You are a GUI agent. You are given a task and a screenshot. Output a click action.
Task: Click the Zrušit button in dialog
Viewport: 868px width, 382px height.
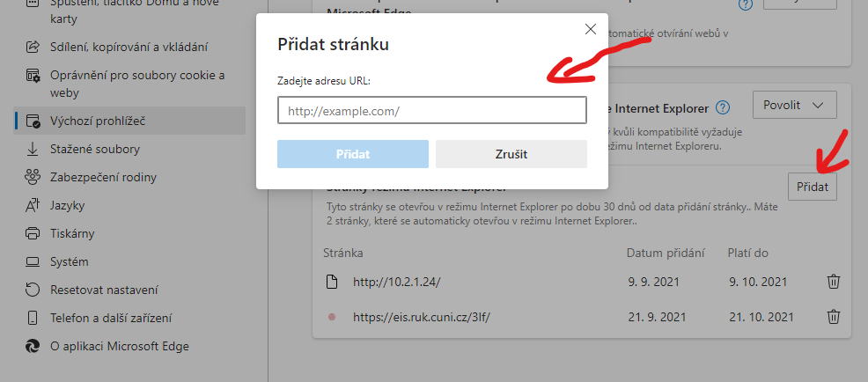[x=511, y=154]
